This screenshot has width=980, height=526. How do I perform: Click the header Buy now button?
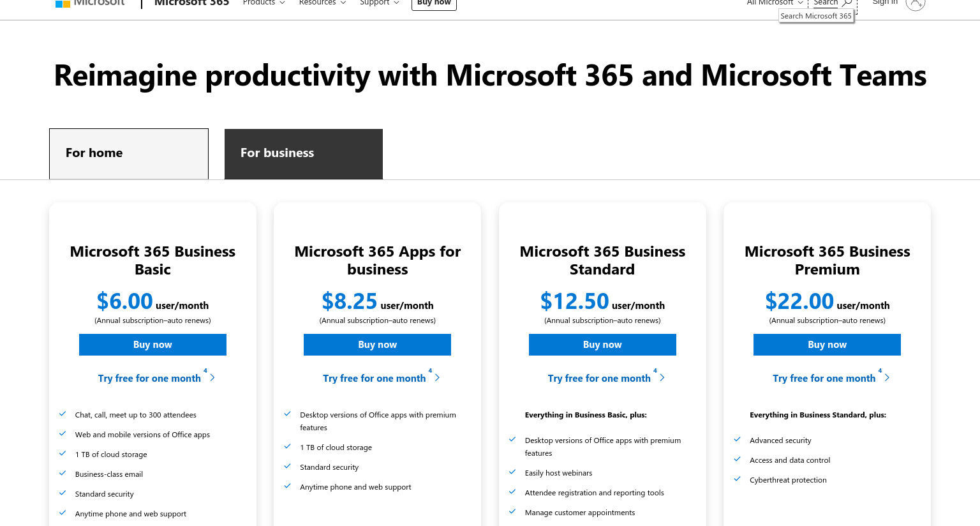point(434,4)
